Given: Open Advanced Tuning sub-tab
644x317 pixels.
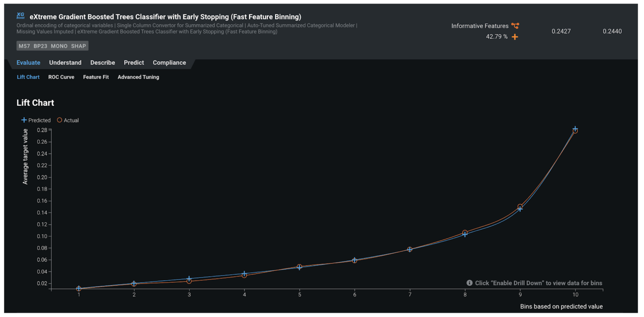Looking at the screenshot, I should (x=138, y=77).
